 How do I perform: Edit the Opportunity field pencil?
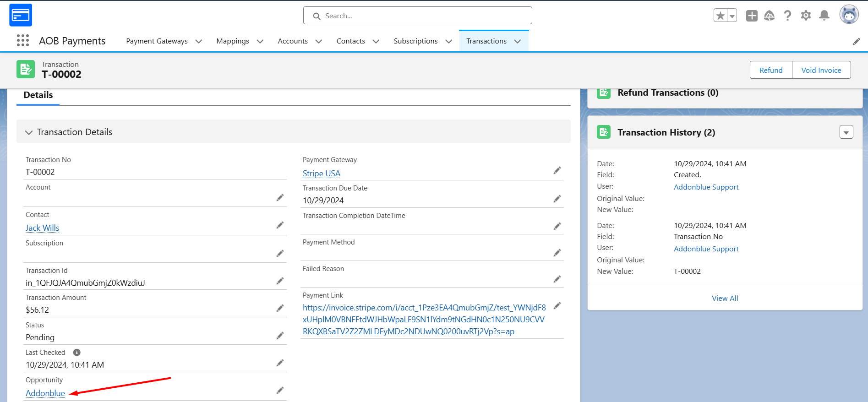click(280, 391)
